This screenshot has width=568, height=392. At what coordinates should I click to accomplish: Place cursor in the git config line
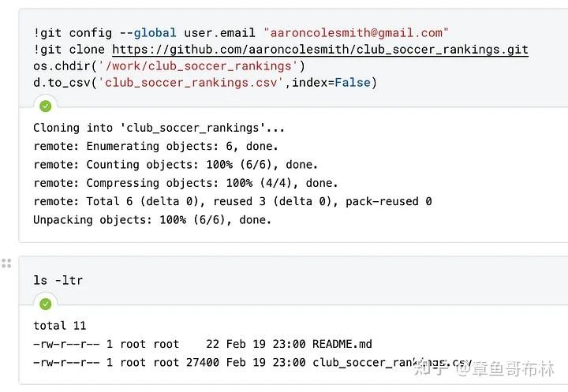(x=241, y=33)
